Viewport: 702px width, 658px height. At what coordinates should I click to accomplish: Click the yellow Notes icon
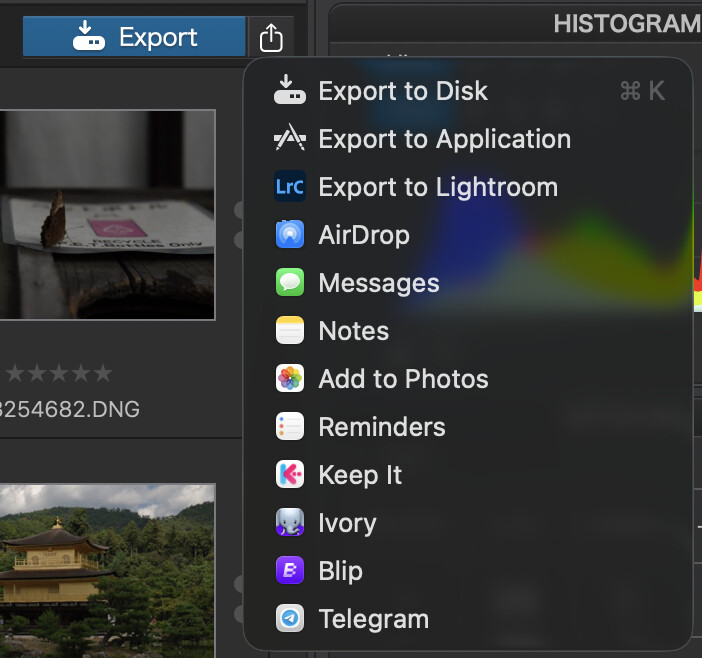tap(290, 331)
